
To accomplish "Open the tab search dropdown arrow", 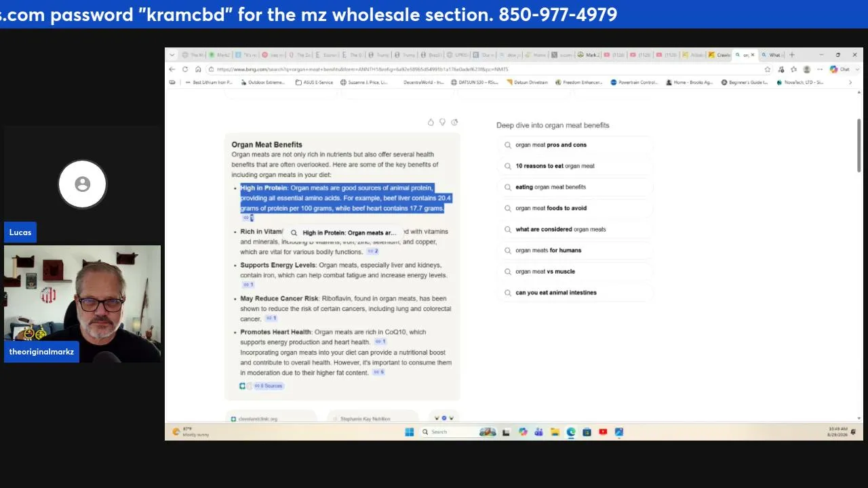I will click(x=172, y=55).
